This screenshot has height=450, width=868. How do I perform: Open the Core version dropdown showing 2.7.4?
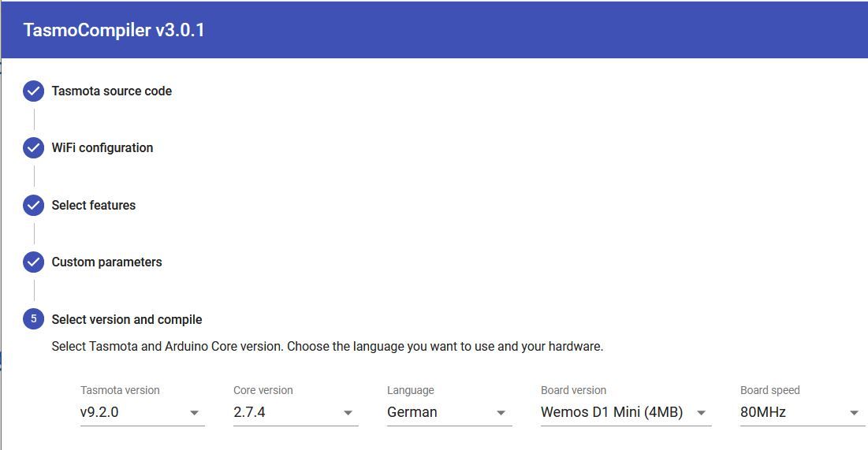pyautogui.click(x=296, y=412)
